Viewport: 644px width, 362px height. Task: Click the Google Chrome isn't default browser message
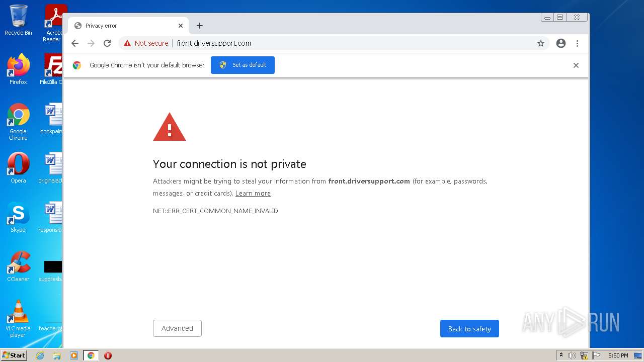[147, 65]
